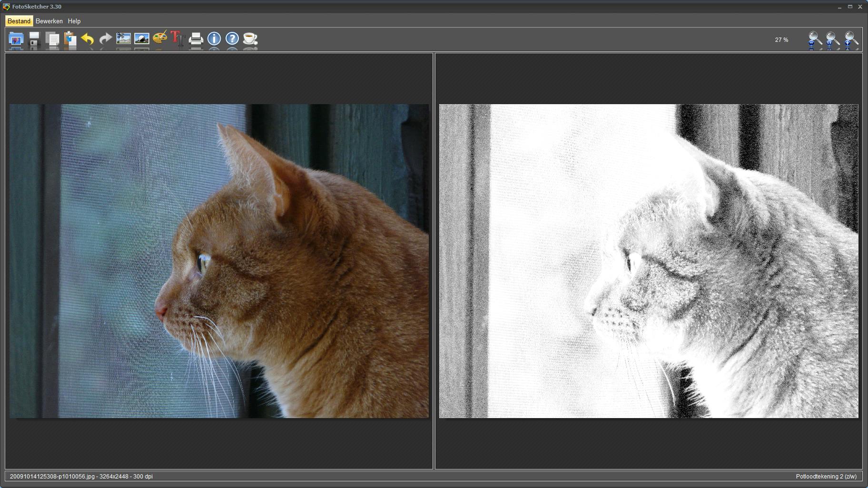This screenshot has height=488, width=868.
Task: Open help with the question mark icon
Action: tap(232, 39)
